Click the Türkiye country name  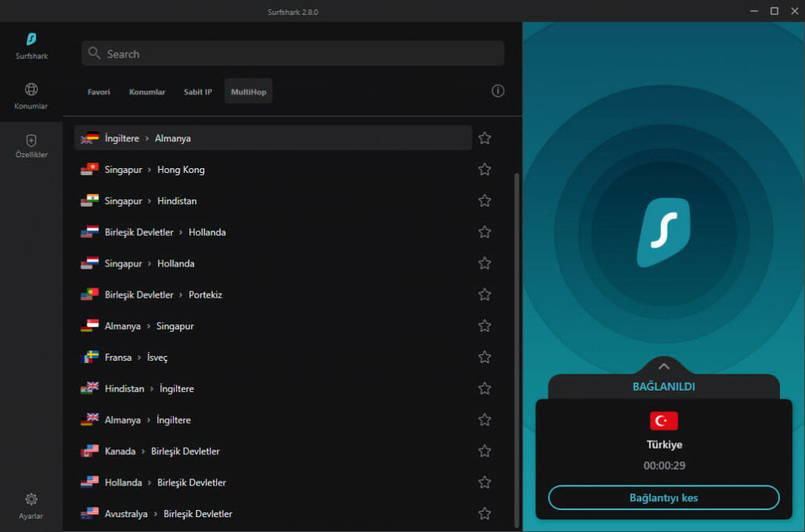tap(664, 445)
